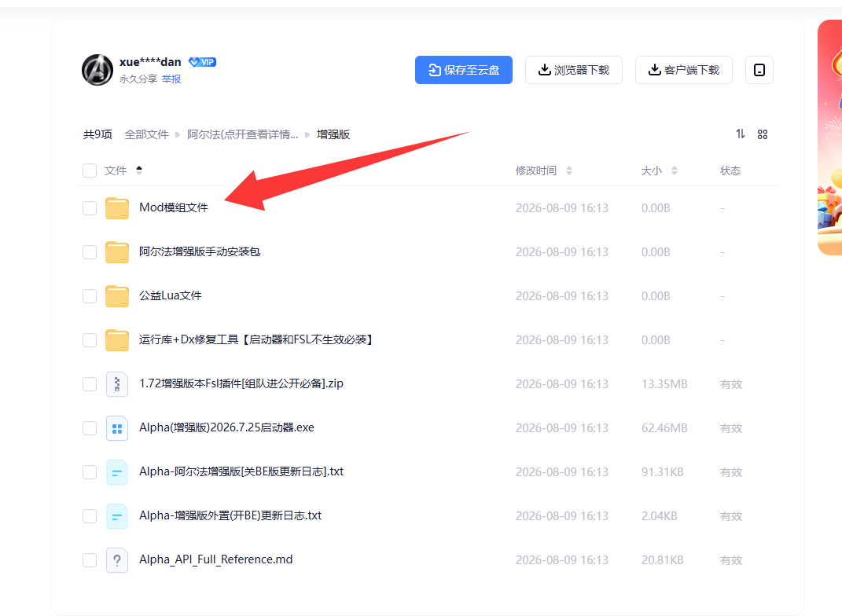This screenshot has width=842, height=616.
Task: Toggle the select-all checkbox in header
Action: (x=90, y=170)
